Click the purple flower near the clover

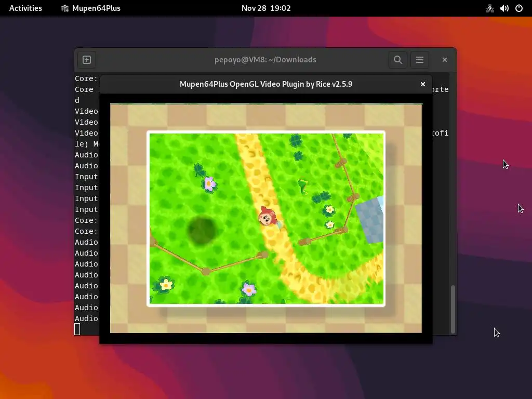[209, 184]
